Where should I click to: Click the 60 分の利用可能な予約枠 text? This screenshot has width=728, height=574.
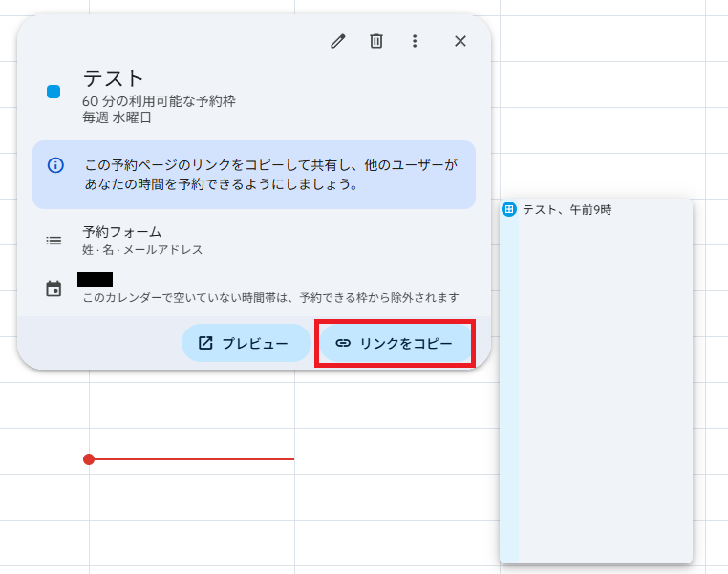coord(159,101)
